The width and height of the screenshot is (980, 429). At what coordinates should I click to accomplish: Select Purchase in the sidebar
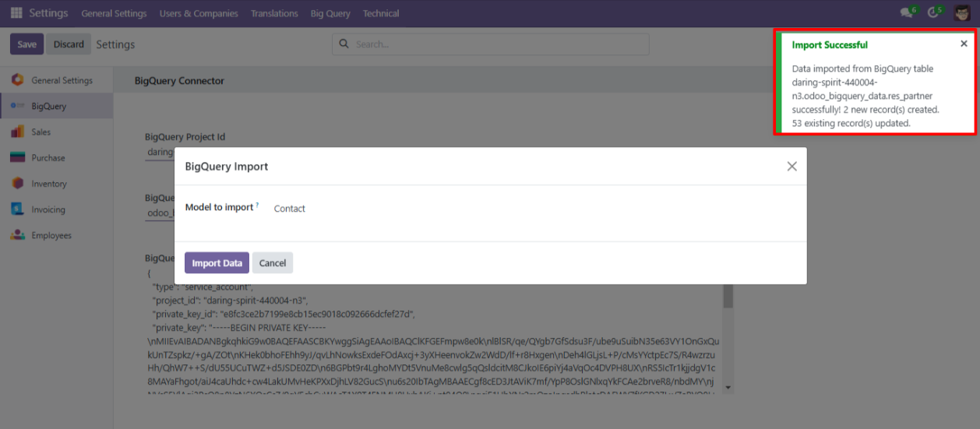click(56, 157)
